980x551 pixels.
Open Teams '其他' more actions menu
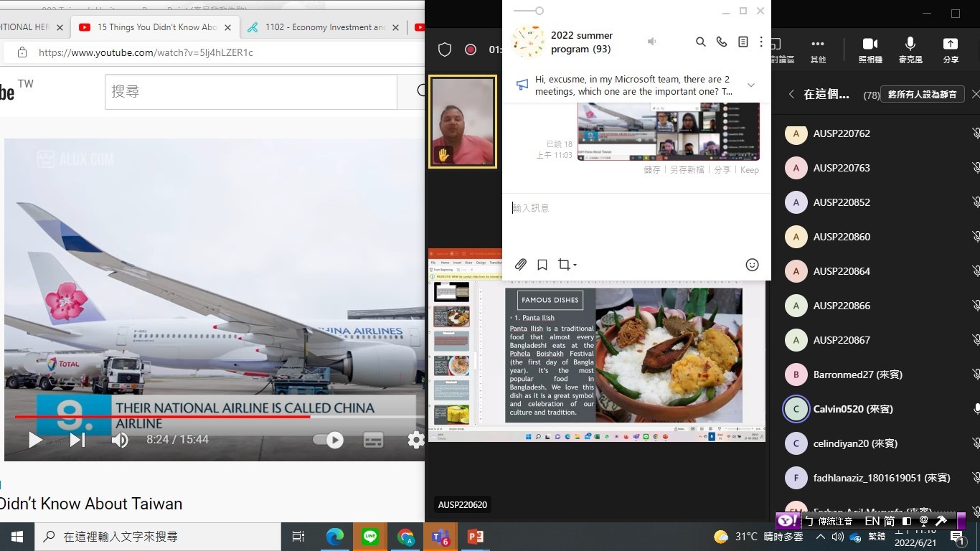[x=818, y=50]
